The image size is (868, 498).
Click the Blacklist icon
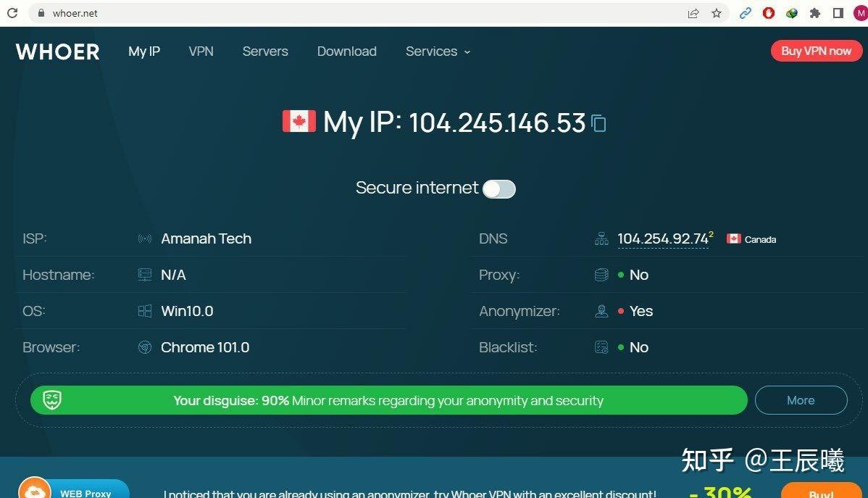pyautogui.click(x=601, y=347)
